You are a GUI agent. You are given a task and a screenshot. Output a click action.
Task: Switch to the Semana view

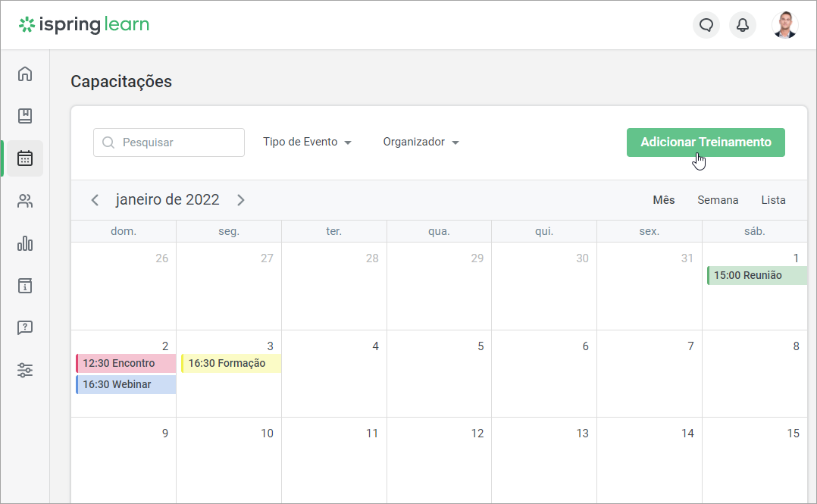[x=718, y=200]
